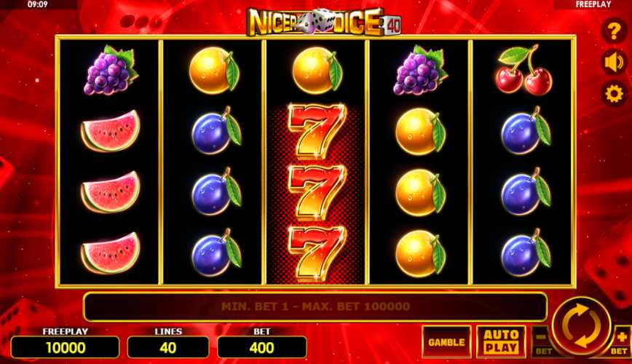Open the help question mark icon
The width and height of the screenshot is (632, 364).
point(614,31)
